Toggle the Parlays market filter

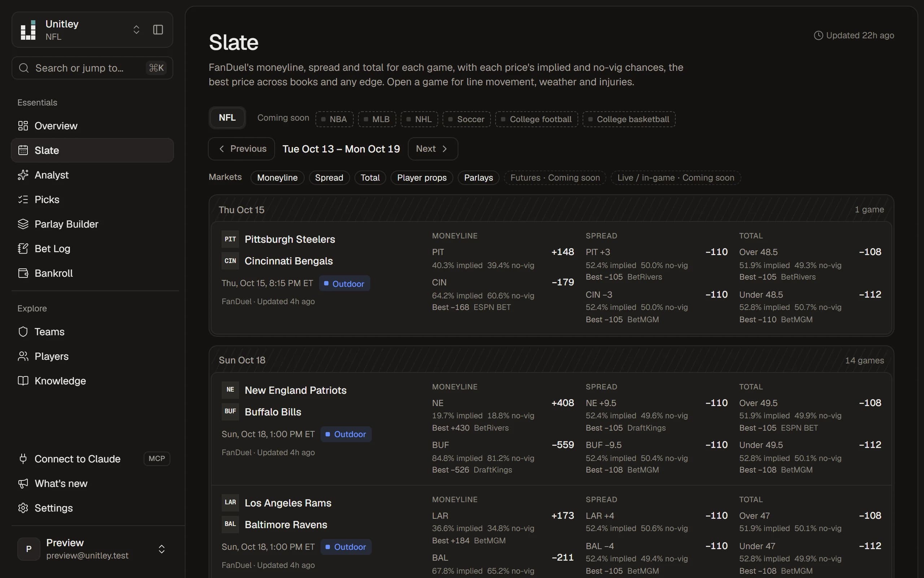tap(478, 178)
